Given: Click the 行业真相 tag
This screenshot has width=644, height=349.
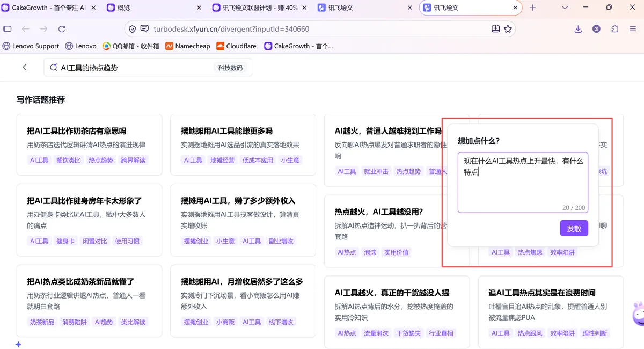Looking at the screenshot, I should click(x=441, y=333).
